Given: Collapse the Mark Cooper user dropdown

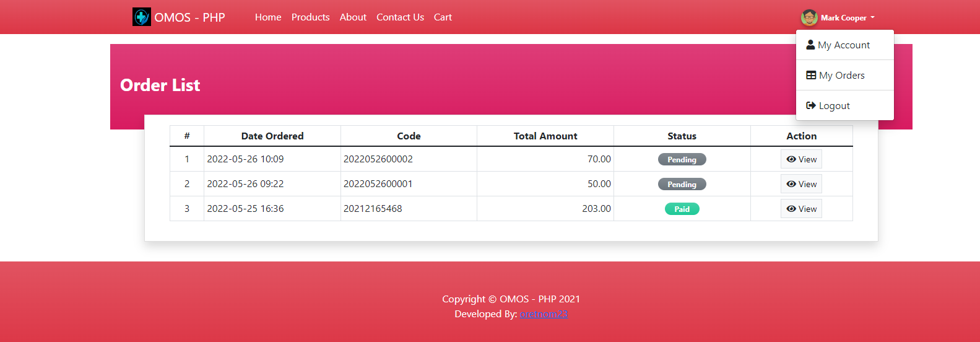Looking at the screenshot, I should click(x=838, y=17).
